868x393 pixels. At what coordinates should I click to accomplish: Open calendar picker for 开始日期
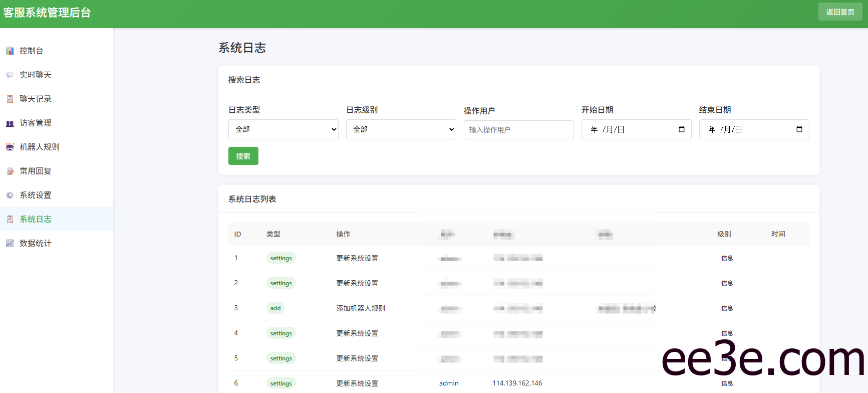click(681, 129)
